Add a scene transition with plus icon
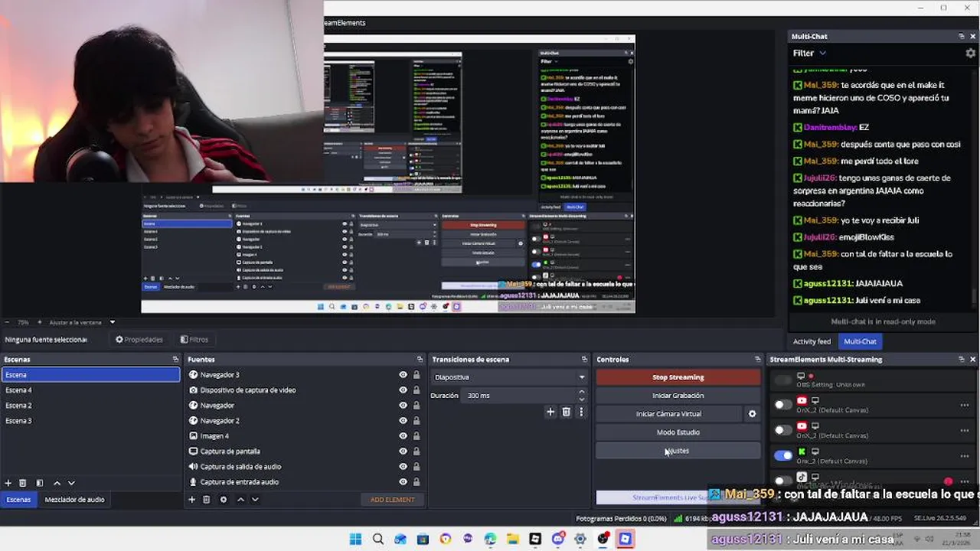 (x=550, y=412)
